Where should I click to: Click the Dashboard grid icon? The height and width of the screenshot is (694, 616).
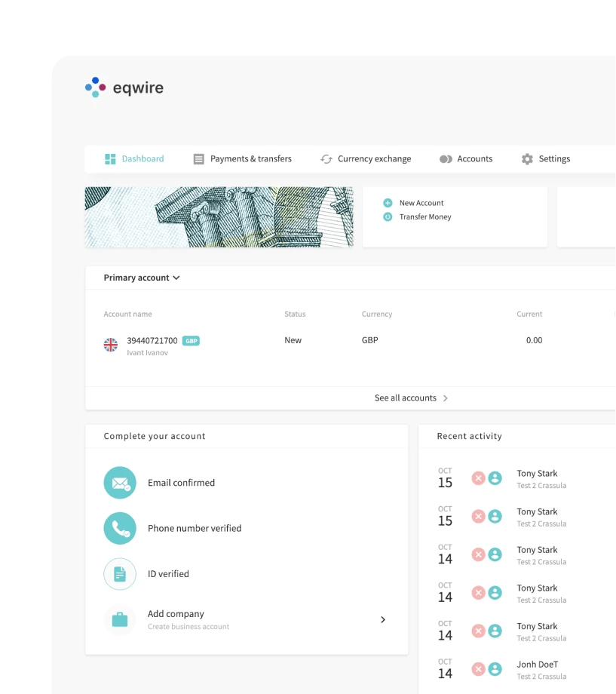tap(110, 159)
